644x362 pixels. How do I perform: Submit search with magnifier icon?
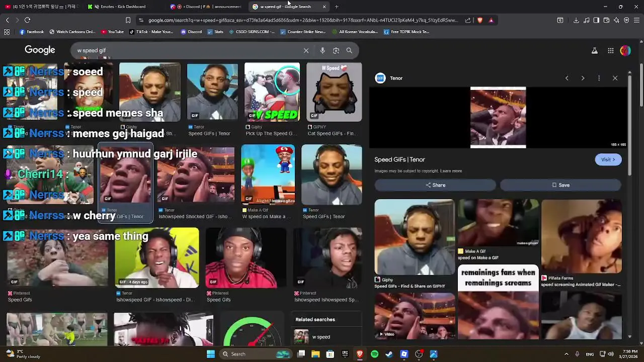pyautogui.click(x=349, y=50)
